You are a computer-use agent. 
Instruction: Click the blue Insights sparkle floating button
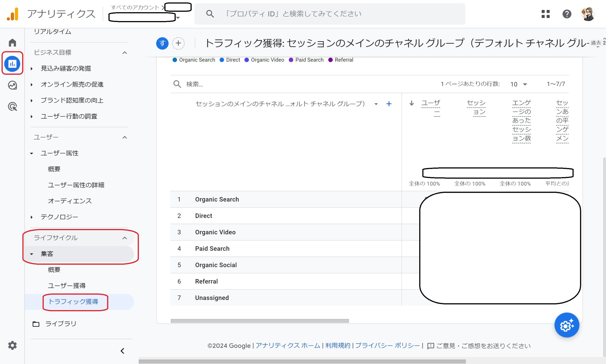[x=566, y=325]
